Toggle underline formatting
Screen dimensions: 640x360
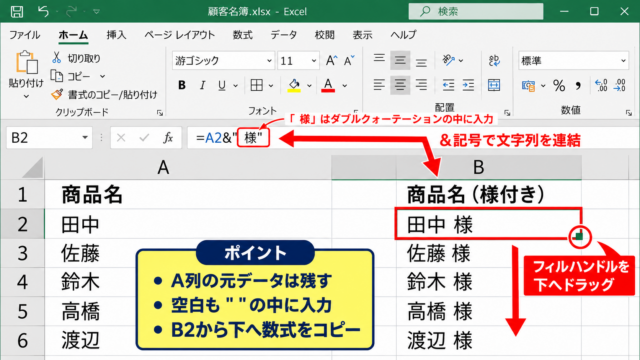222,85
